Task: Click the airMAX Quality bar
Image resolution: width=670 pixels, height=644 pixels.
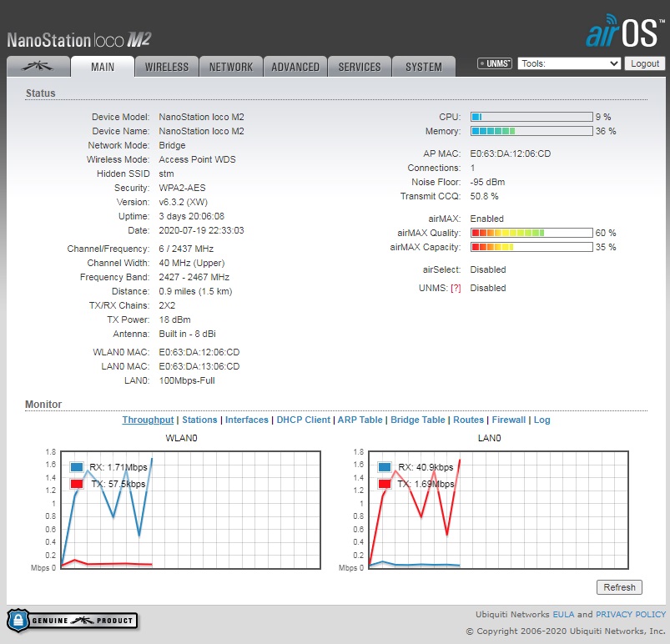Action: point(531,233)
